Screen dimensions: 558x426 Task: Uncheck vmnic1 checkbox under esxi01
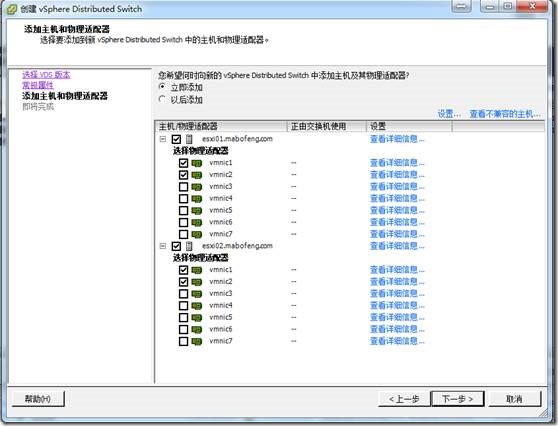pos(183,163)
